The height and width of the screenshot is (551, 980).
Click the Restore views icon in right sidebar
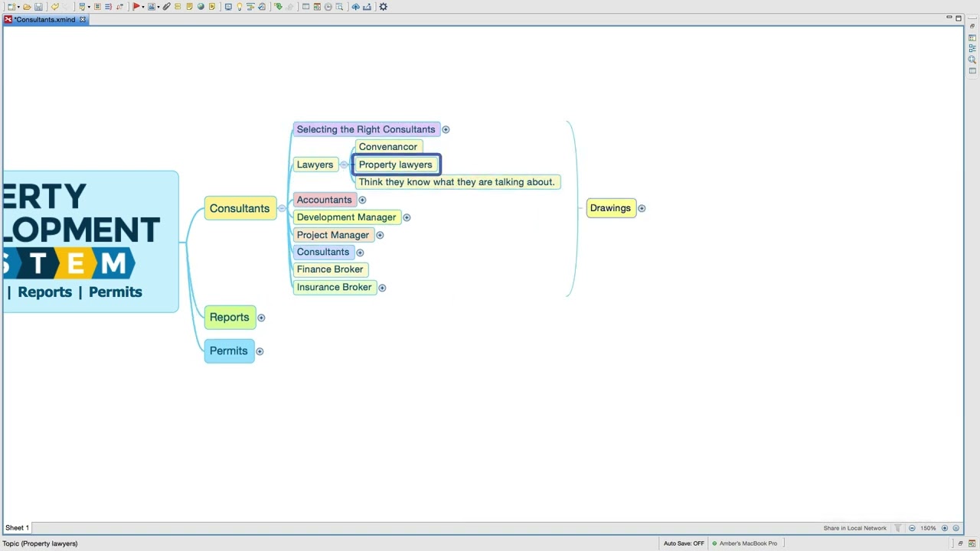click(x=972, y=26)
